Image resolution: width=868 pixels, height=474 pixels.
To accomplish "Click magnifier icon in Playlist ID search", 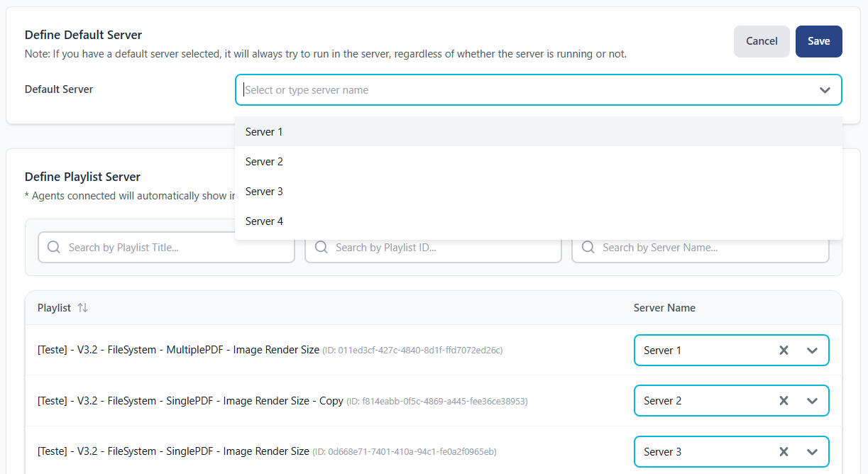I will (321, 247).
